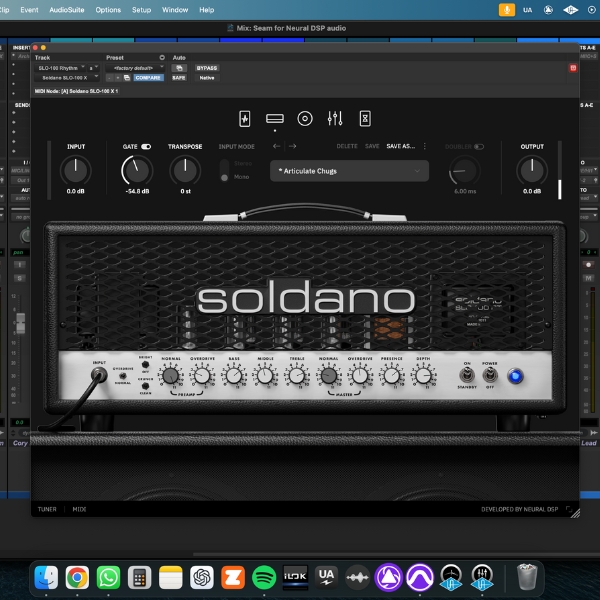Click the previous preset minus button
Image resolution: width=600 pixels, height=600 pixels.
click(109, 78)
